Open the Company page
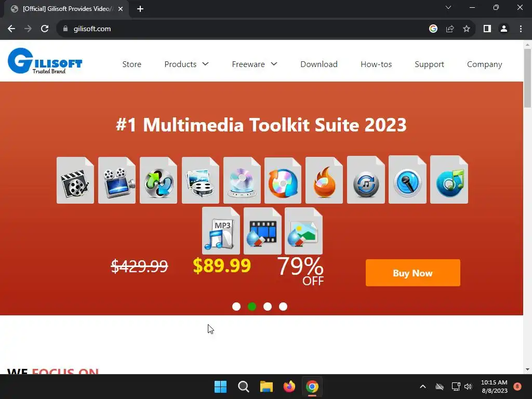 pos(485,64)
